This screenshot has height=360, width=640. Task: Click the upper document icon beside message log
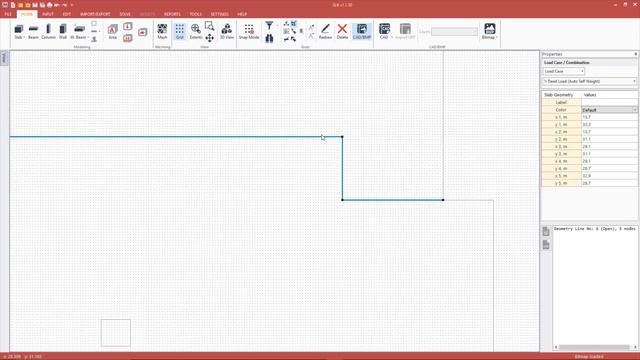click(546, 231)
